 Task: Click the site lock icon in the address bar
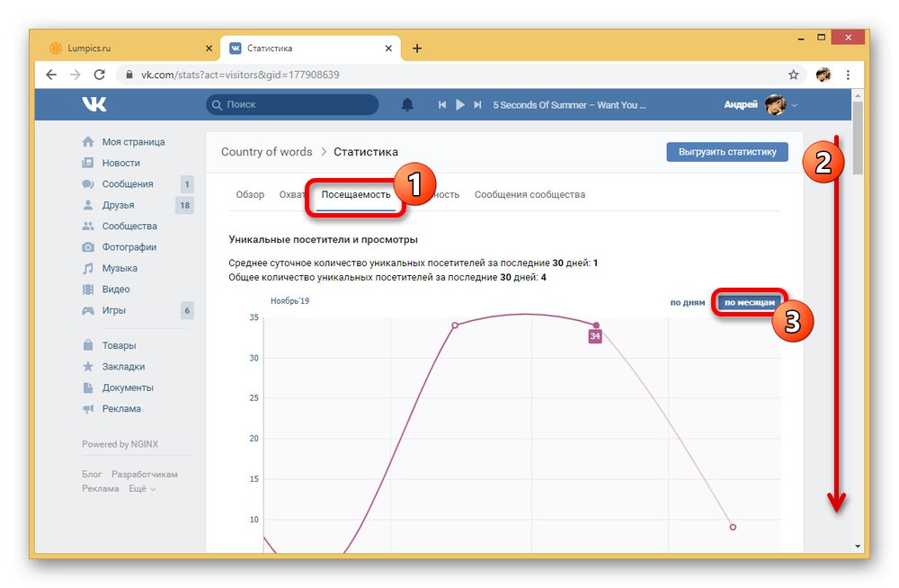tap(129, 75)
